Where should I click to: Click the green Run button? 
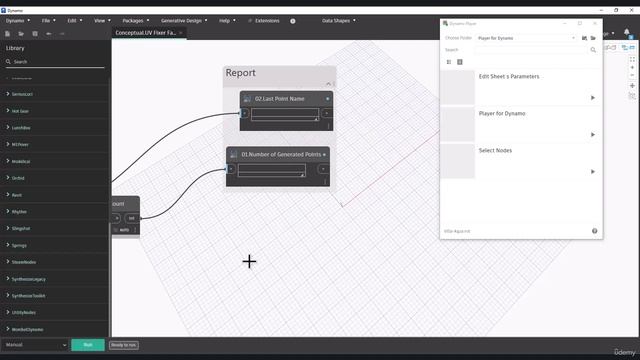tap(88, 345)
